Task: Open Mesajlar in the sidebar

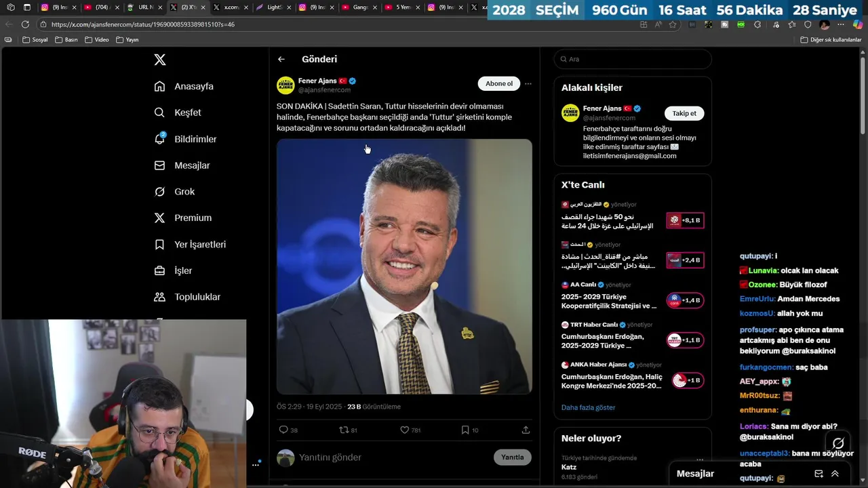Action: pyautogui.click(x=182, y=165)
